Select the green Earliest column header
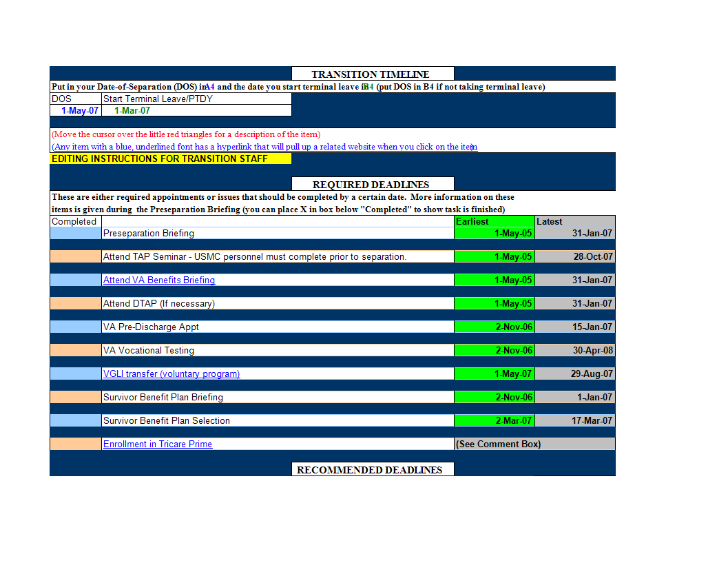The width and height of the screenshot is (728, 563). click(494, 221)
